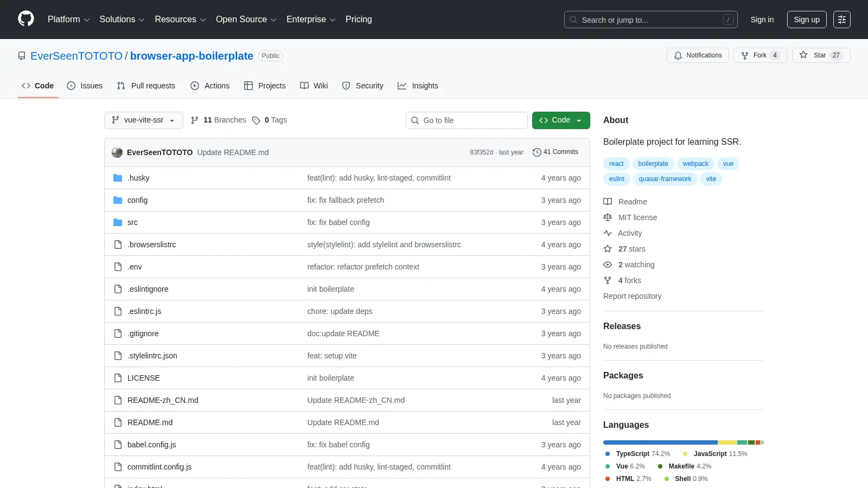This screenshot has width=868, height=488.
Task: Click the stars icon beside 27 stars
Action: tap(608, 249)
